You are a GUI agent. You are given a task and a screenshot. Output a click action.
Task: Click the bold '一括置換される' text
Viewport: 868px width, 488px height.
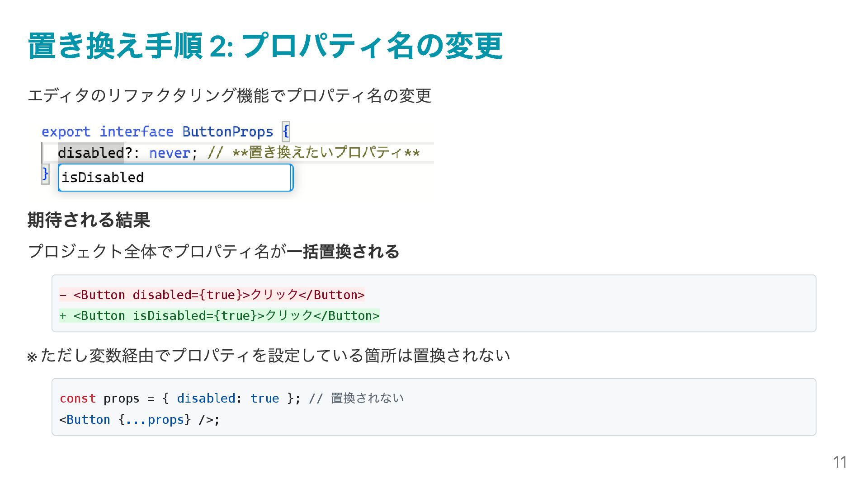(343, 252)
